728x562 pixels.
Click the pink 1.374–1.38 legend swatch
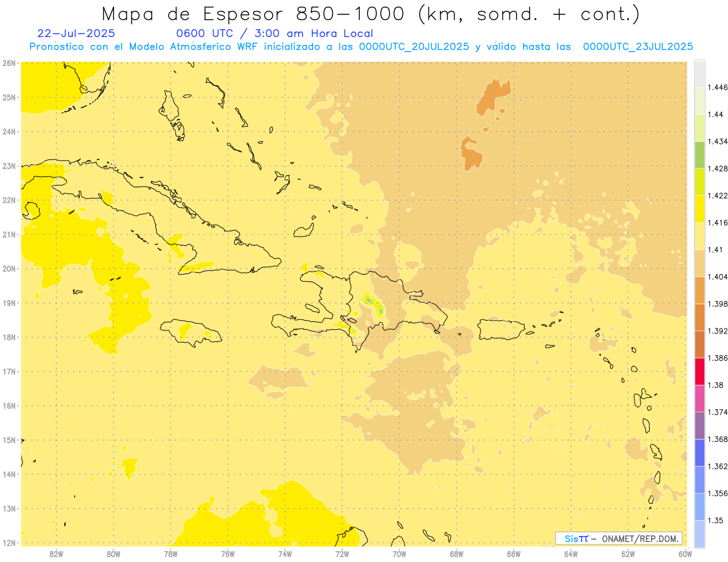pyautogui.click(x=699, y=398)
